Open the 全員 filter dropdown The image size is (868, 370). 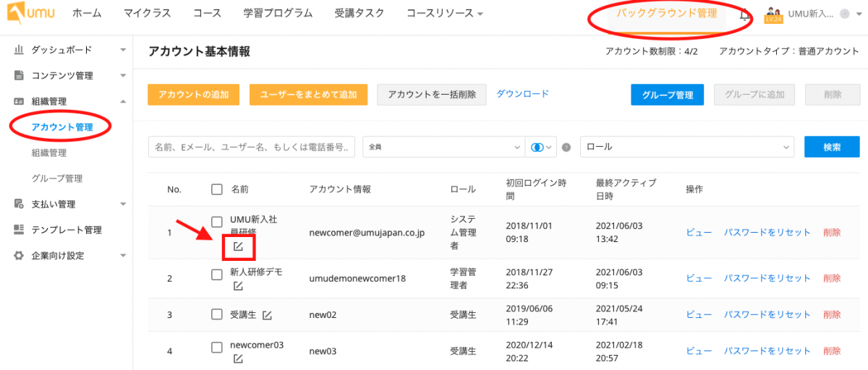click(444, 147)
